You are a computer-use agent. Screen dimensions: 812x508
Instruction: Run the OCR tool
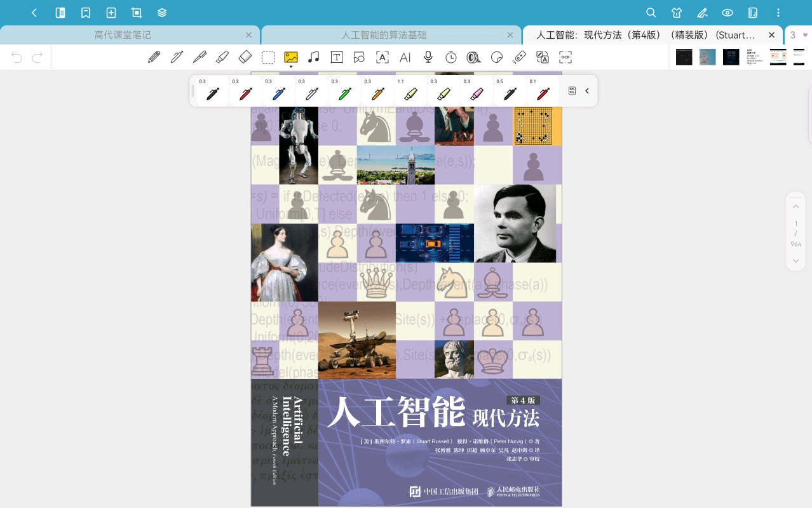(565, 57)
